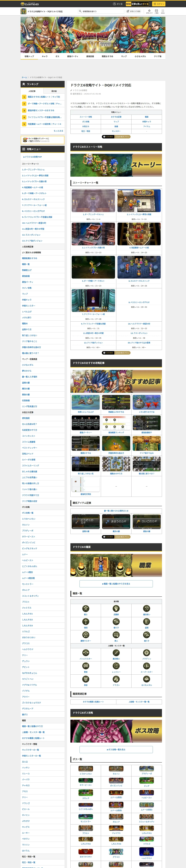Click the ホーム breadcrumb link
The width and height of the screenshot is (186, 868).
tap(24, 78)
